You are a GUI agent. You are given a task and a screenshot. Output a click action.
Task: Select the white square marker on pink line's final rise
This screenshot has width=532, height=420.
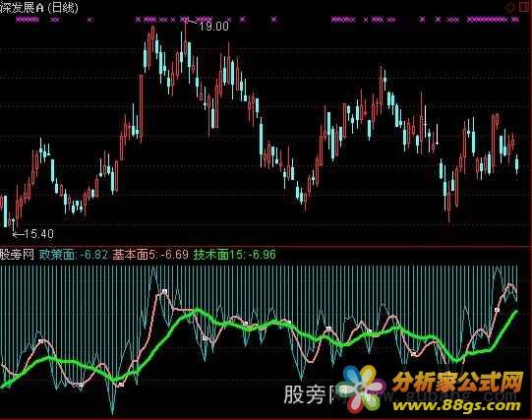click(x=497, y=310)
